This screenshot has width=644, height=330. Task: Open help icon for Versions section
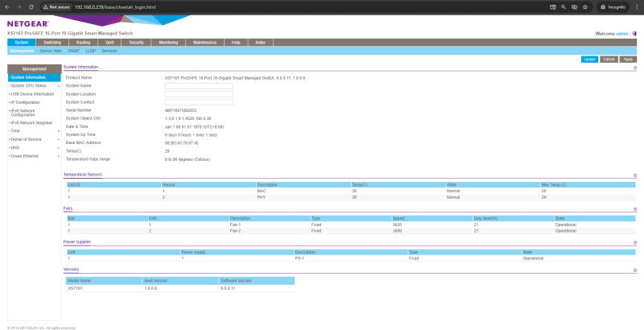(635, 270)
